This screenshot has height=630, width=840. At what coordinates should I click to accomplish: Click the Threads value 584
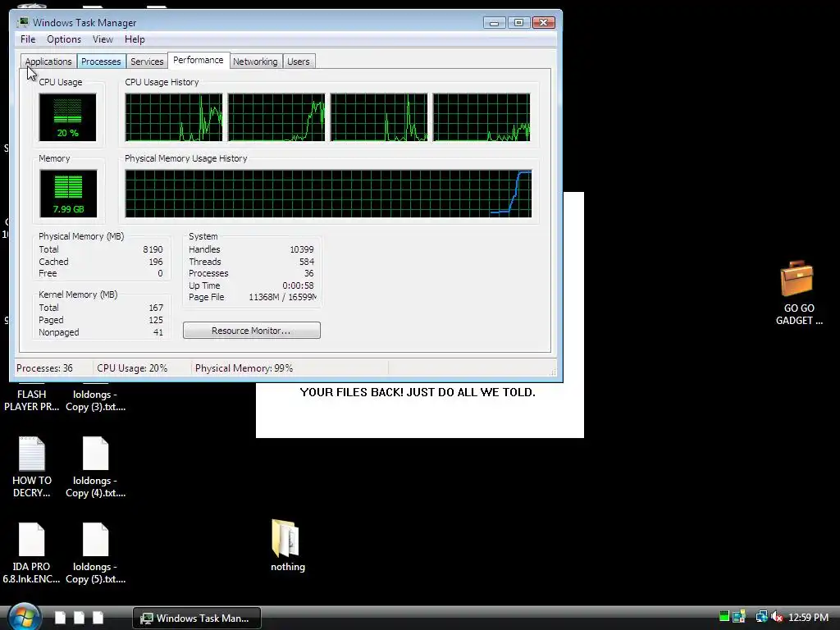point(307,262)
